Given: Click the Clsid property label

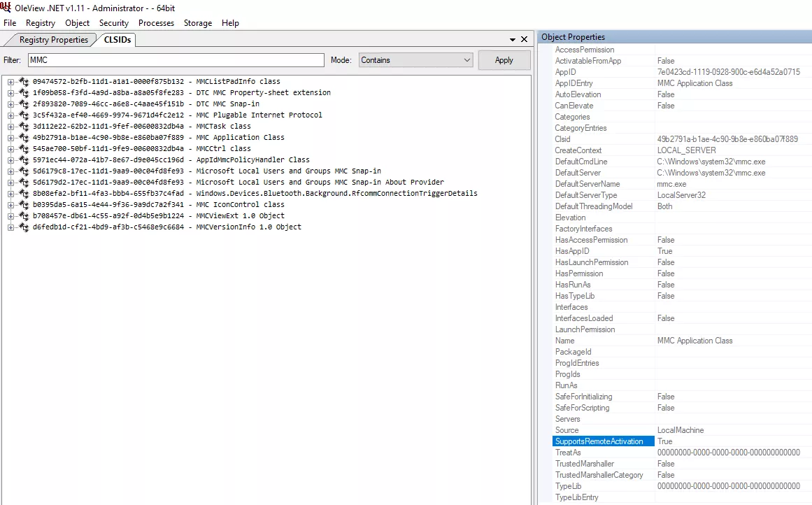Looking at the screenshot, I should (562, 139).
